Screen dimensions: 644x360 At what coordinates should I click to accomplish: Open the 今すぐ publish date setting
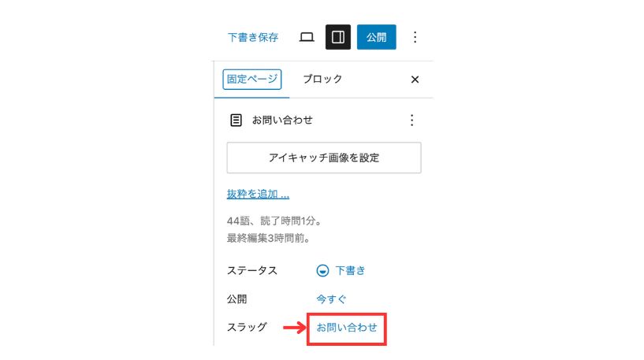coord(331,299)
